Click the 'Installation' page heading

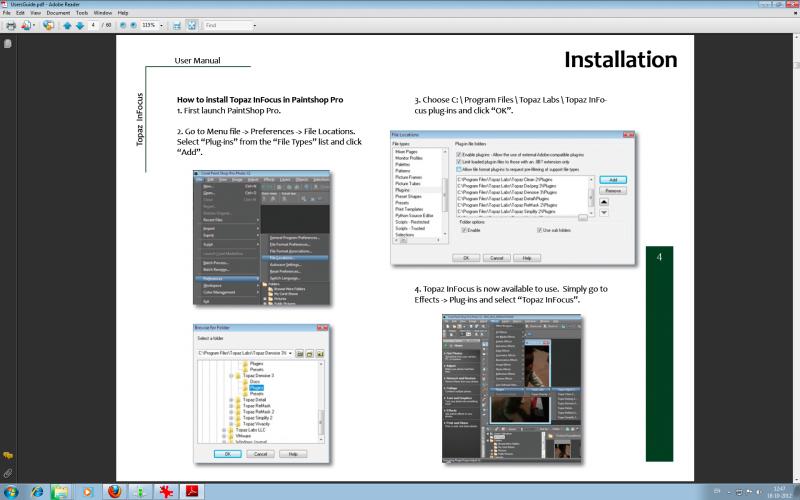[x=620, y=60]
